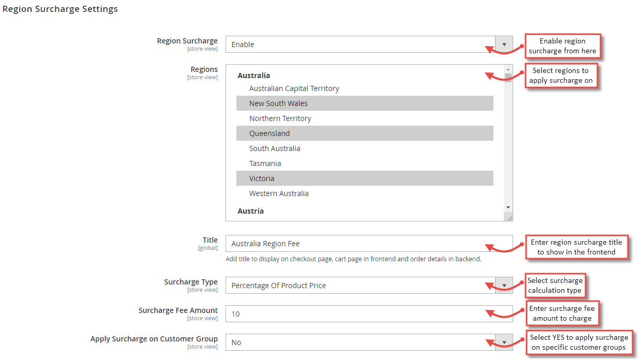Click the Regions list scroll-down arrow
644x359 pixels.
(508, 207)
